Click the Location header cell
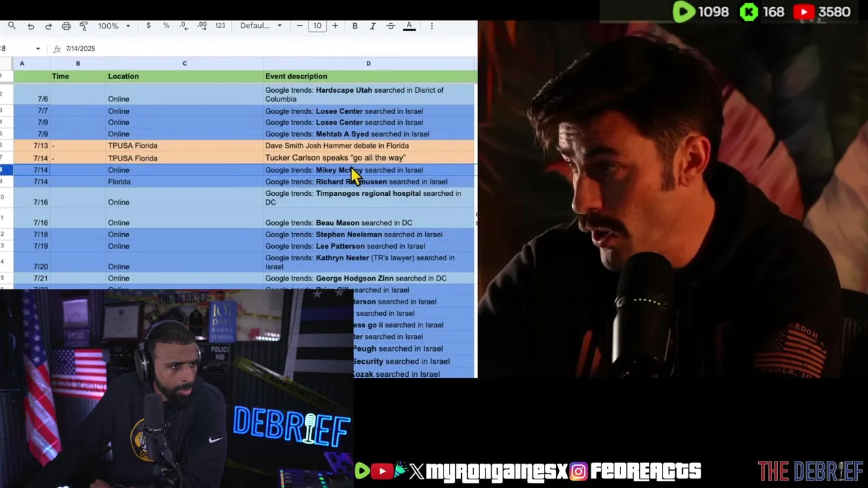Image resolution: width=868 pixels, height=488 pixels. [x=184, y=77]
